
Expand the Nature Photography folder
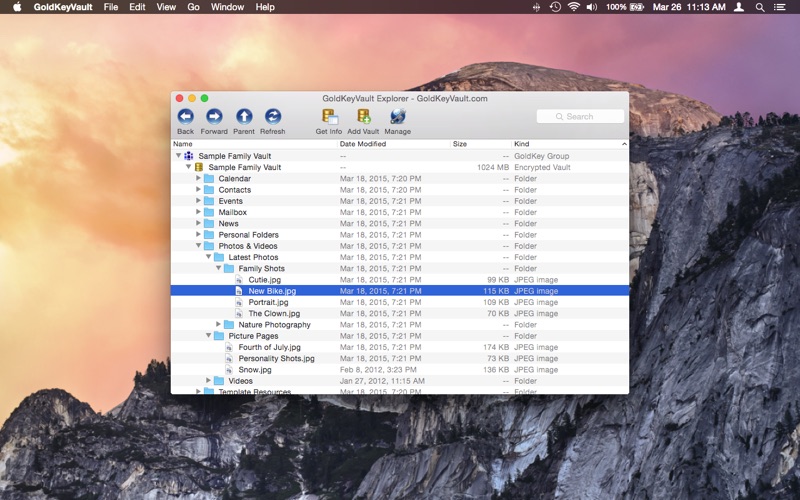pos(218,324)
